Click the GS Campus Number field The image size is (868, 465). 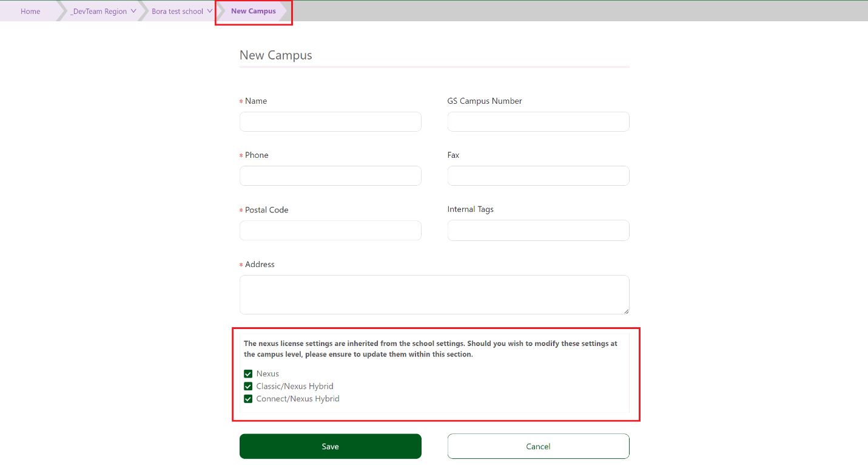pyautogui.click(x=539, y=121)
